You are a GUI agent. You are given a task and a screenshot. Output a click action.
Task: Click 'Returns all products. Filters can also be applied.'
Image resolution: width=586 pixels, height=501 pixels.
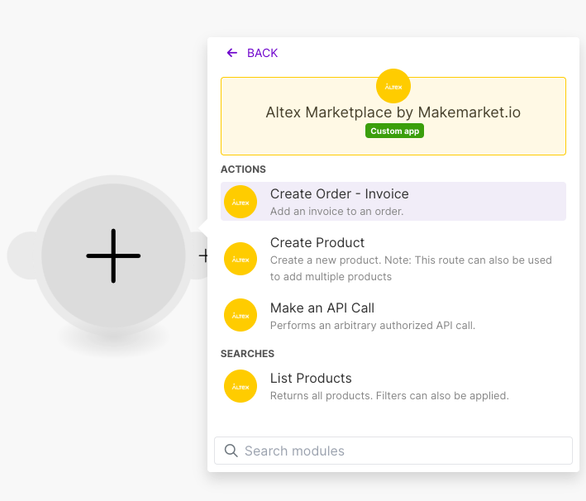(389, 396)
